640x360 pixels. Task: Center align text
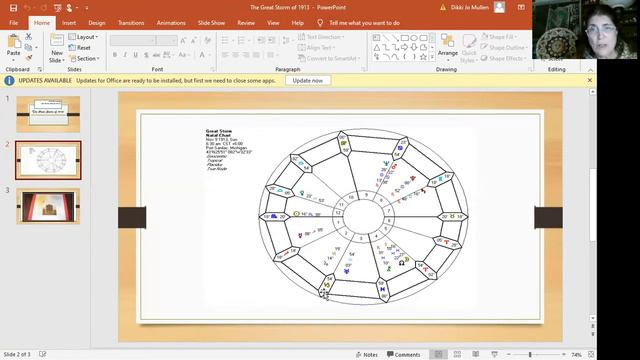point(236,55)
